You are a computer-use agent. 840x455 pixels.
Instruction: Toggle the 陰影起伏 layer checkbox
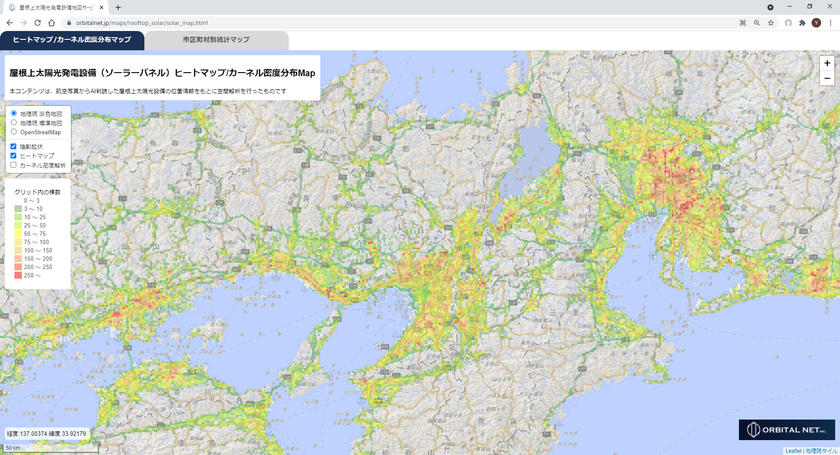pos(14,147)
